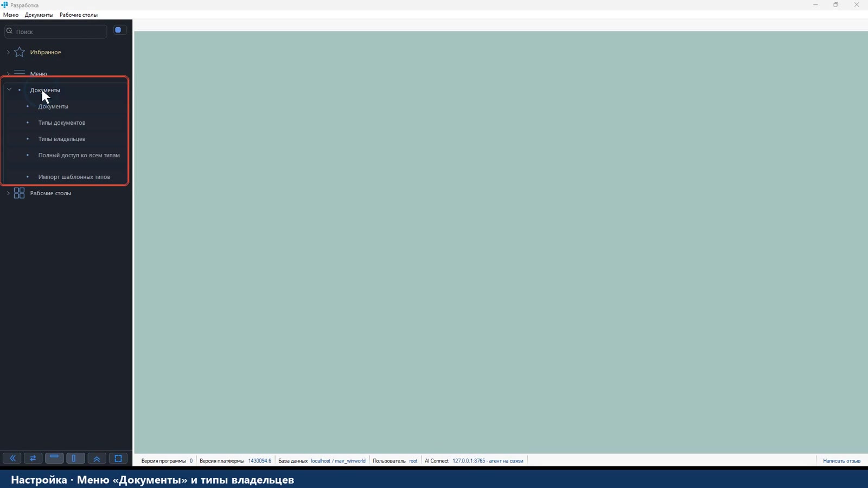Open the Рабочие столы menu in menu bar
Viewport: 868px width, 488px height.
pos(79,15)
